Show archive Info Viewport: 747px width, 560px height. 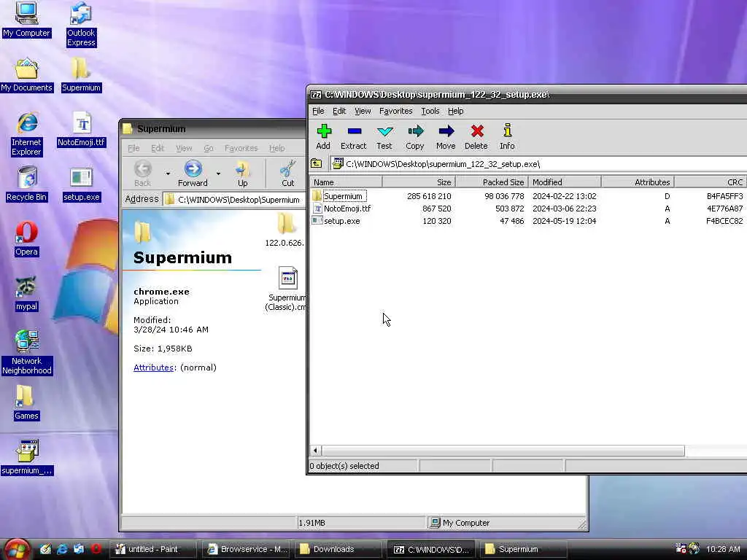point(507,136)
